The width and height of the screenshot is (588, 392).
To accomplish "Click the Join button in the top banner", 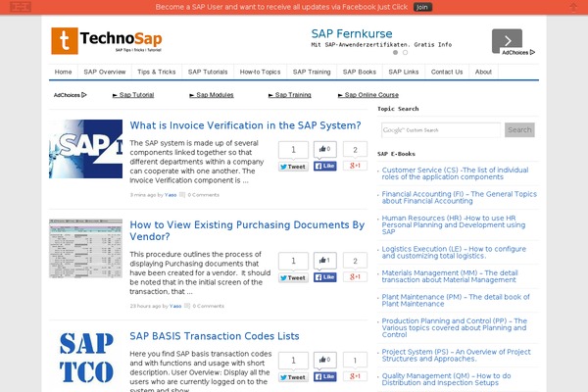I will 422,7.
